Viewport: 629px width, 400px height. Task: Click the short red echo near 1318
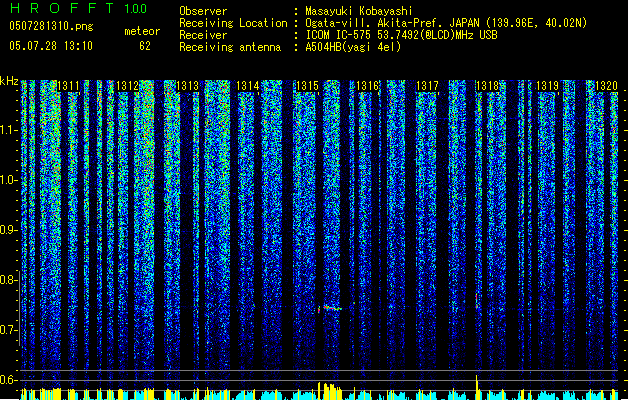(x=477, y=300)
